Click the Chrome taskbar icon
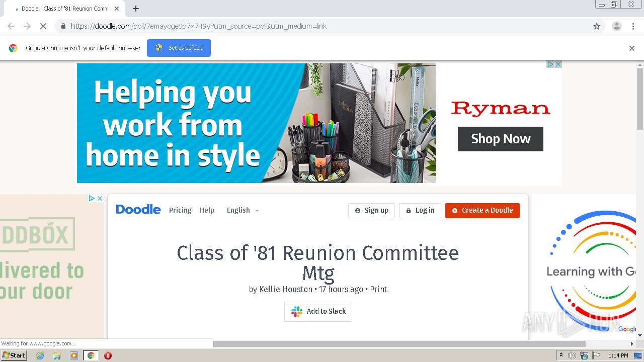Image resolution: width=644 pixels, height=362 pixels. (x=91, y=355)
